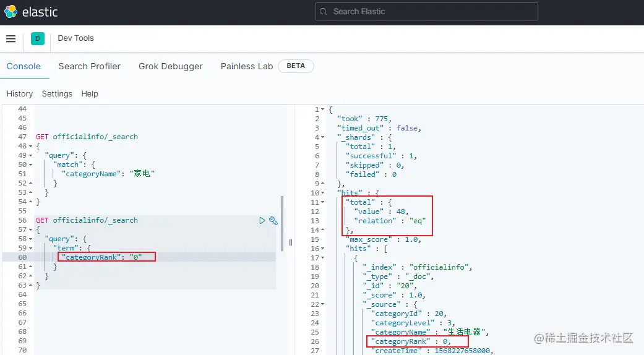Screen dimensions: 644x355
Task: Collapse the term block at editor line 59
Action: [30, 248]
